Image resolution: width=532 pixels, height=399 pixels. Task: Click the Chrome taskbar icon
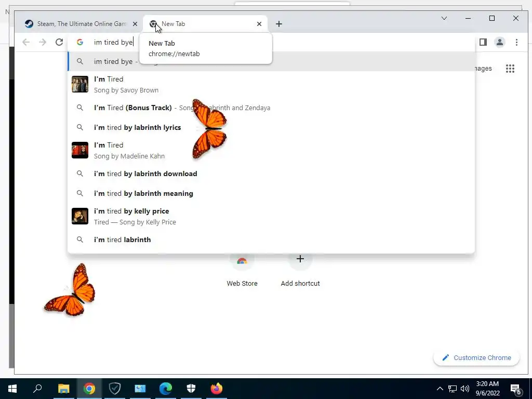89,389
